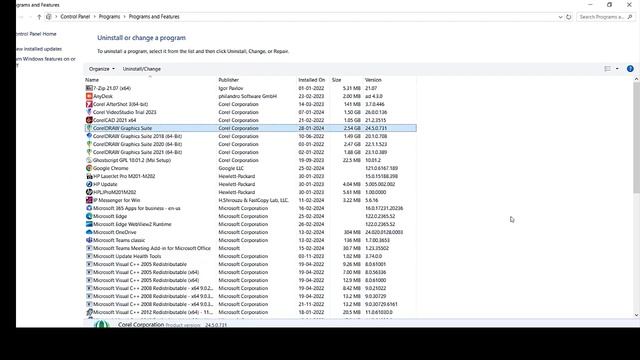Viewport: 640px width, 360px height.
Task: Go to Programs breadcrumb
Action: coord(109,17)
